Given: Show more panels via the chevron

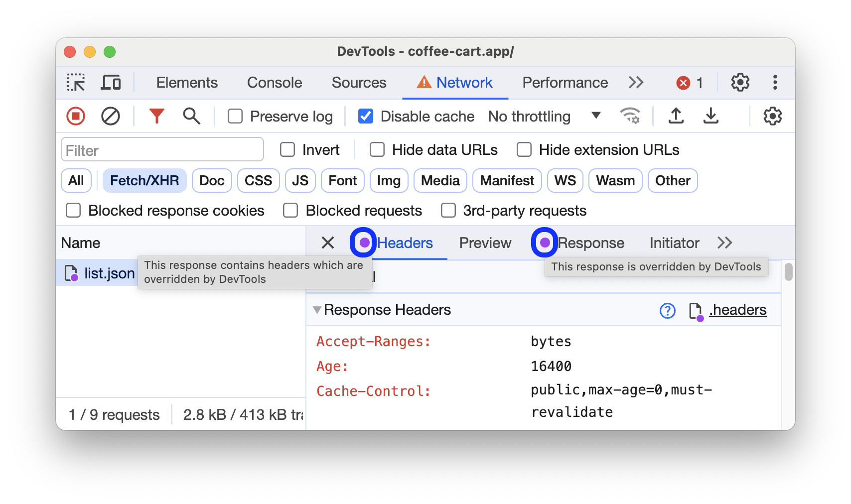Looking at the screenshot, I should (635, 83).
